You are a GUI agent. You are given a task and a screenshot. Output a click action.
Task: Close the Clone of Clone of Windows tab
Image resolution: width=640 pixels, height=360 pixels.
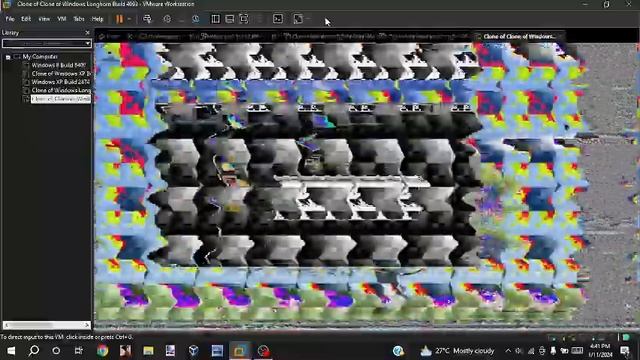561,37
